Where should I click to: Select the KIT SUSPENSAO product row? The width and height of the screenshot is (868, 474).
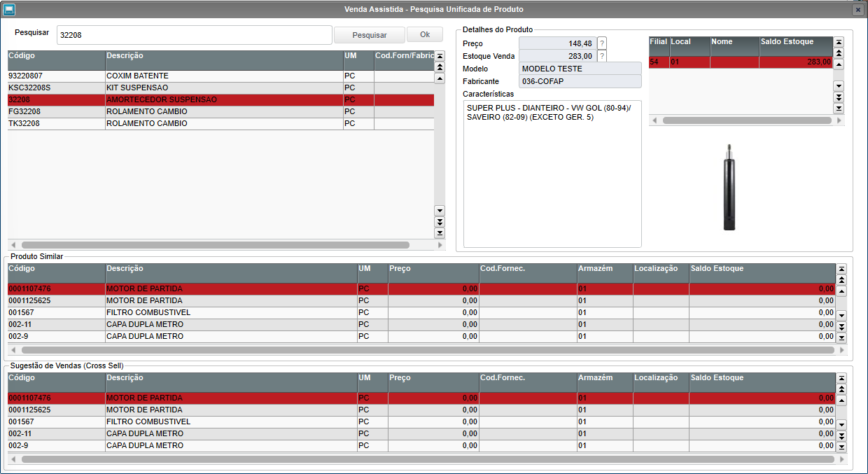tap(220, 88)
